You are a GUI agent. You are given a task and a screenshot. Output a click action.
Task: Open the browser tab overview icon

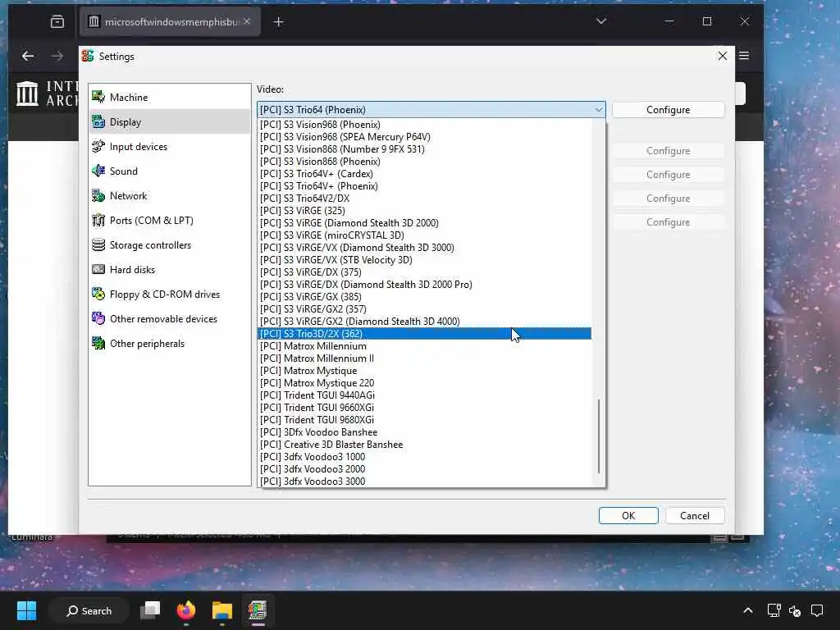57,22
